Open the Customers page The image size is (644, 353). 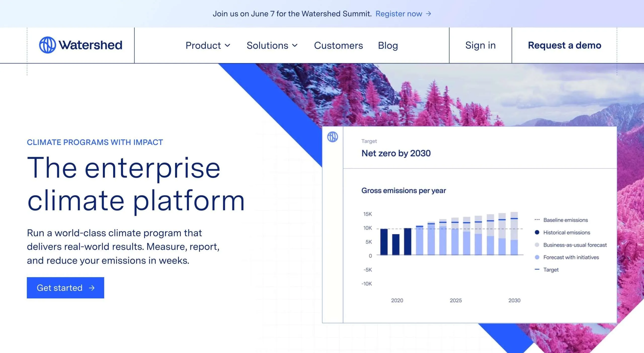pyautogui.click(x=338, y=46)
